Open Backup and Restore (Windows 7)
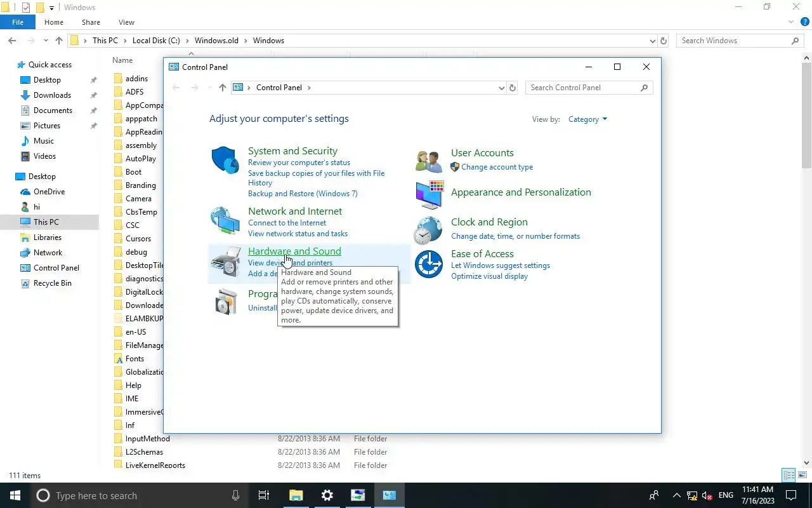The height and width of the screenshot is (508, 812). (x=303, y=194)
